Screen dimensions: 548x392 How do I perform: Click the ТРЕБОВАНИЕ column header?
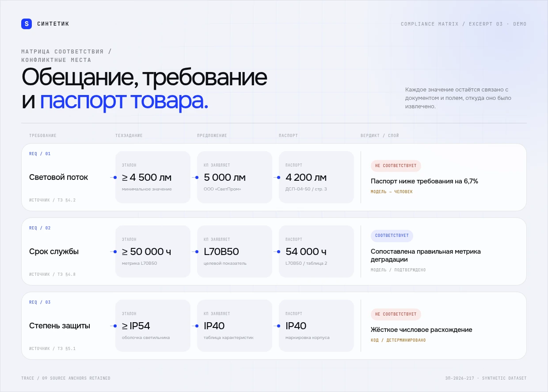pyautogui.click(x=43, y=136)
